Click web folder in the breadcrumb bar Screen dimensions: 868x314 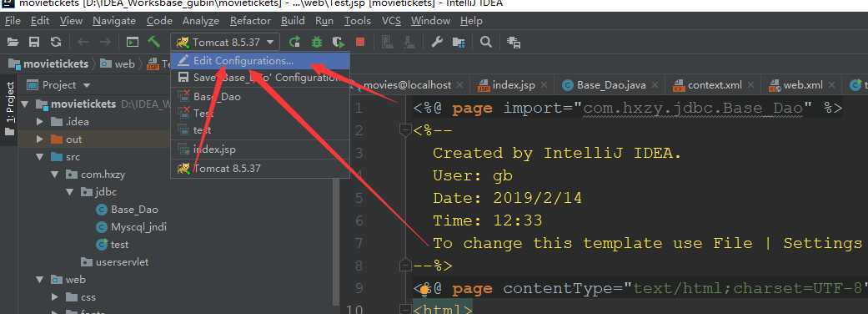tap(118, 63)
